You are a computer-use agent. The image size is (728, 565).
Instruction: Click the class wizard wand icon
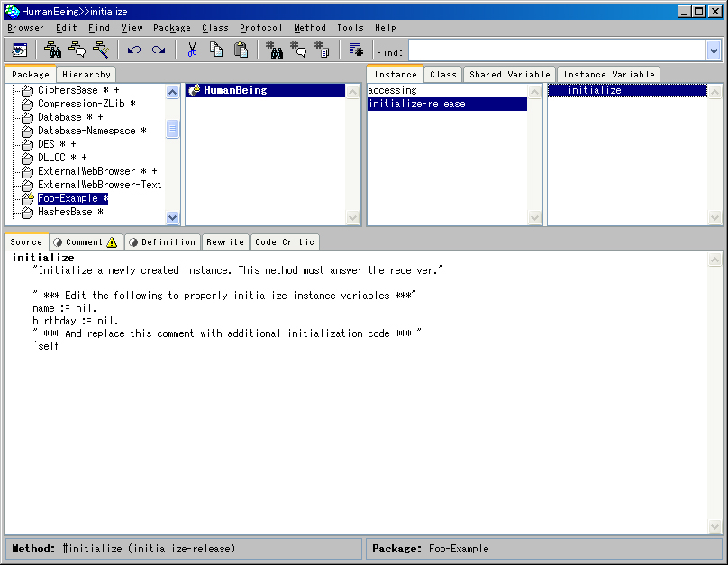[101, 50]
